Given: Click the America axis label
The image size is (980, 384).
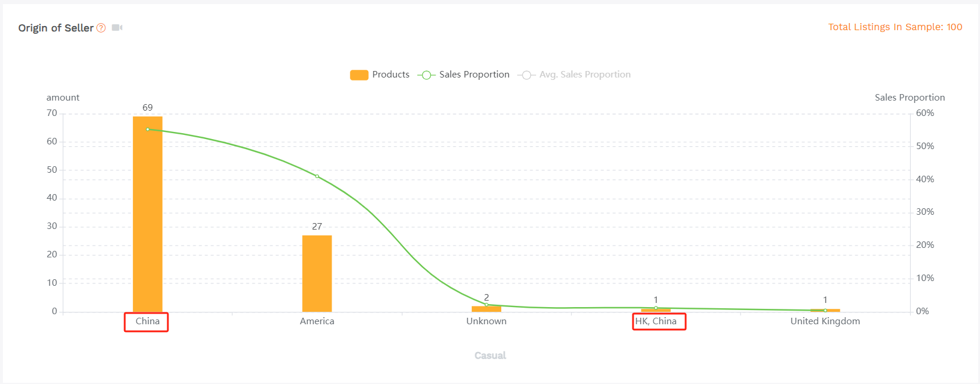Looking at the screenshot, I should [317, 321].
